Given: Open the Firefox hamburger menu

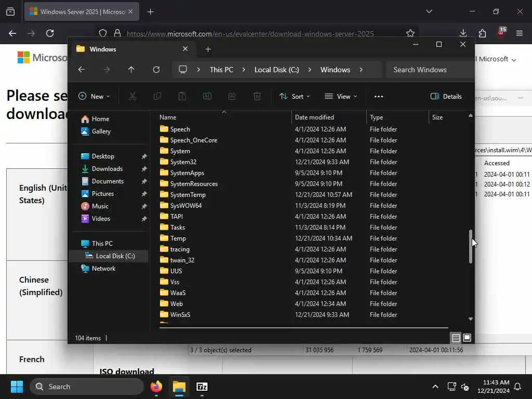Looking at the screenshot, I should [520, 33].
